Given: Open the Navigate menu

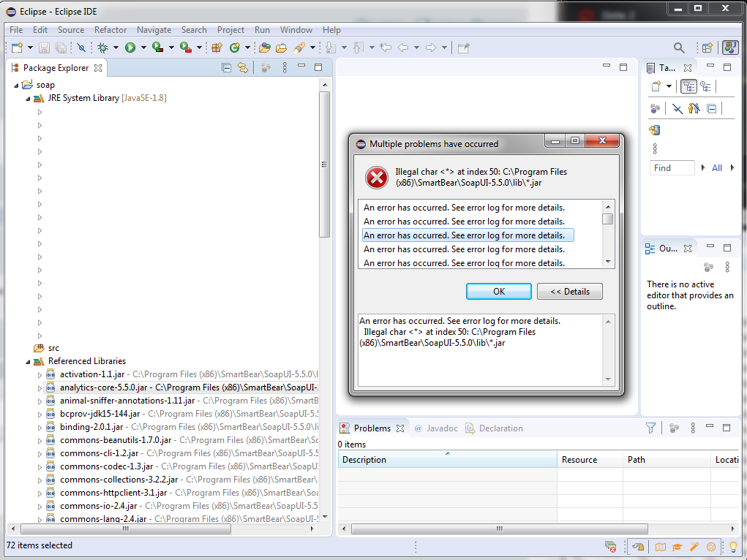Looking at the screenshot, I should 154,29.
